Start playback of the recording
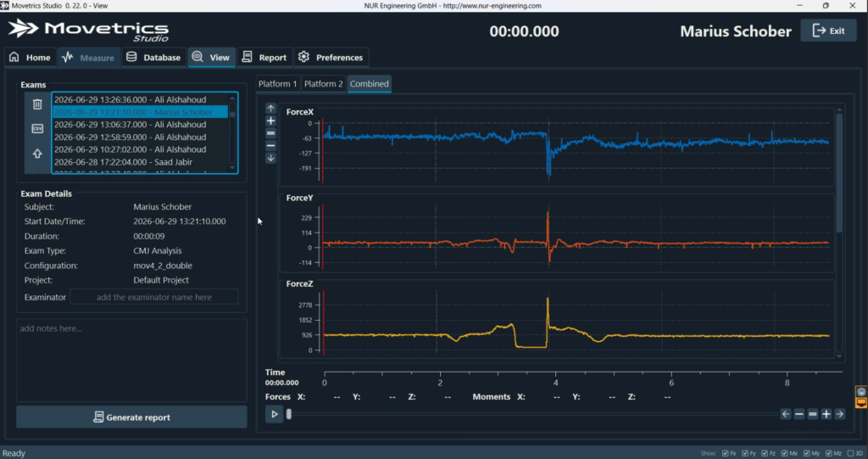 (x=274, y=414)
